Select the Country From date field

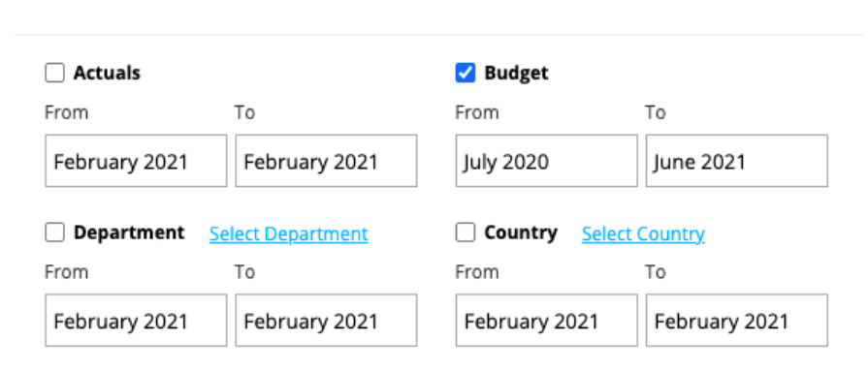(547, 321)
